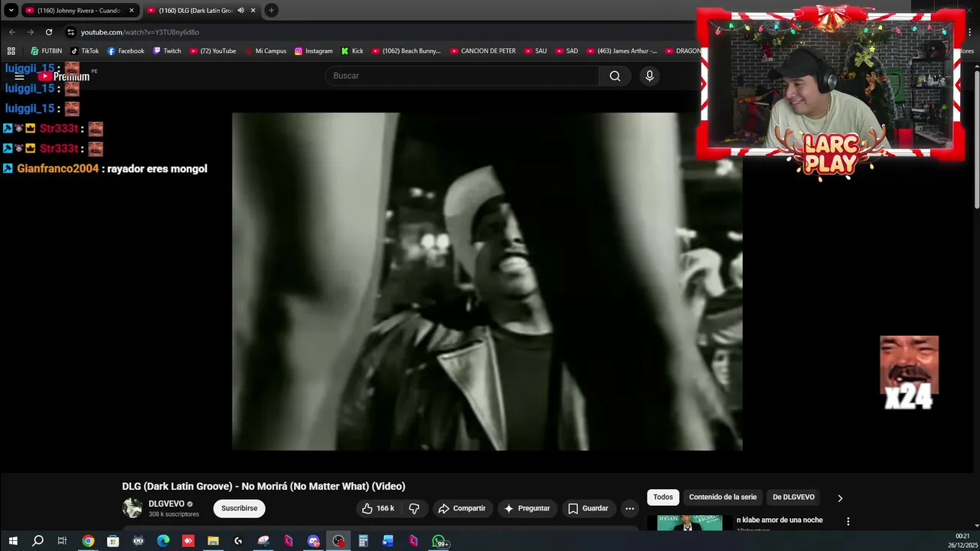
Task: Open the (463) James Arthur bookmark
Action: (x=622, y=51)
